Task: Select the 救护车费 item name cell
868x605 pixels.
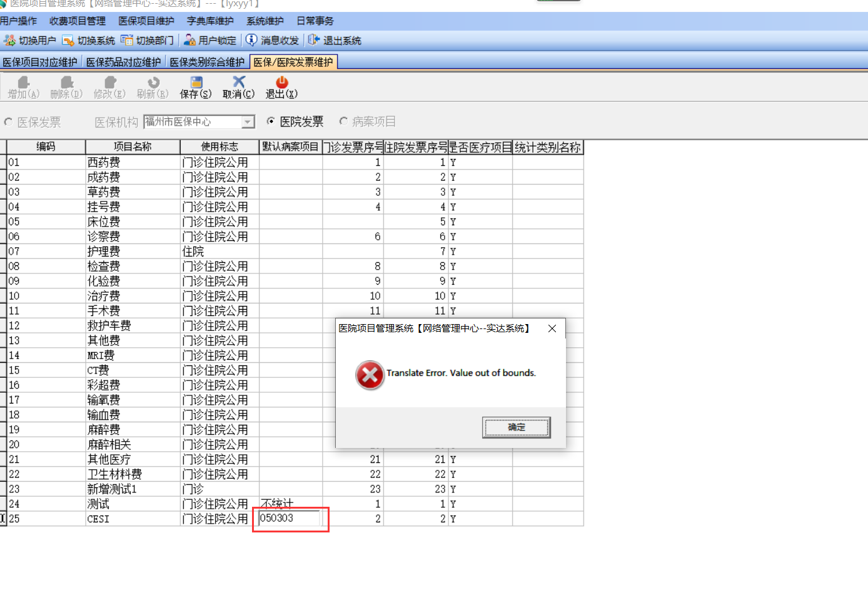Action: (x=133, y=325)
